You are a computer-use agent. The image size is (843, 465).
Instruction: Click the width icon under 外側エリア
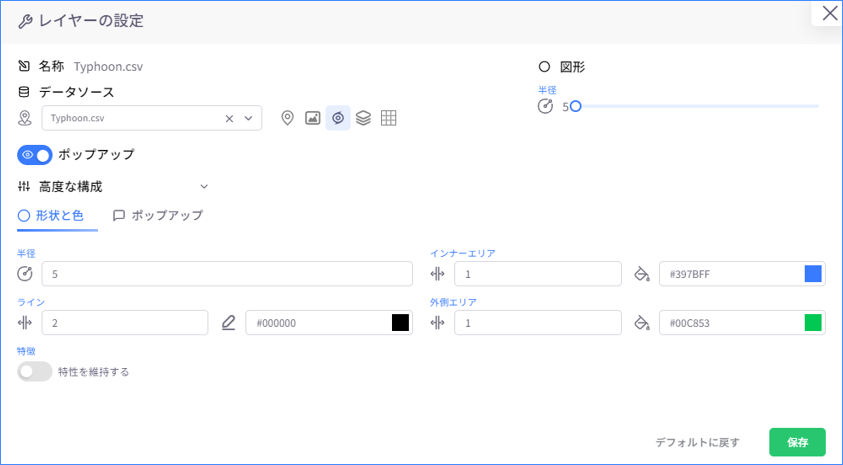pyautogui.click(x=438, y=323)
